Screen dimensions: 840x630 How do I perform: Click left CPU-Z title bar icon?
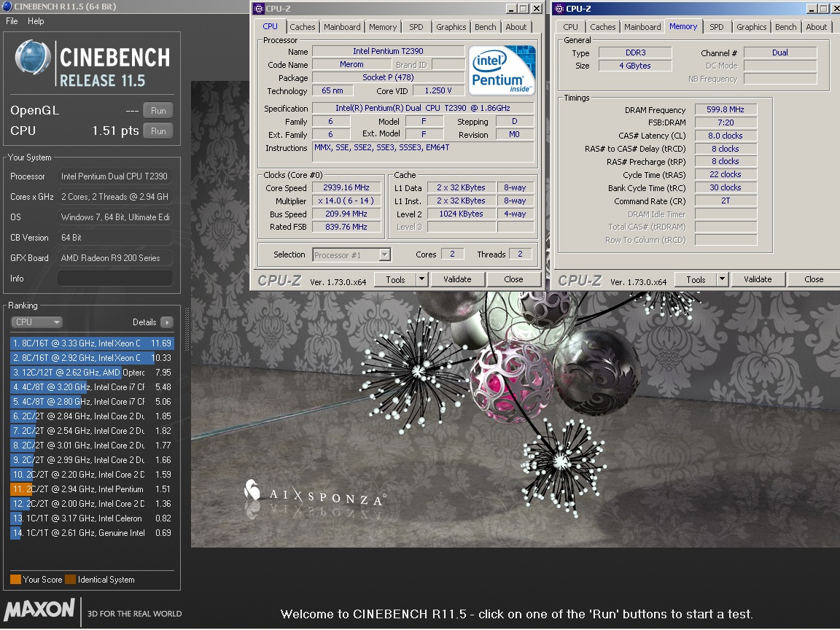[259, 9]
